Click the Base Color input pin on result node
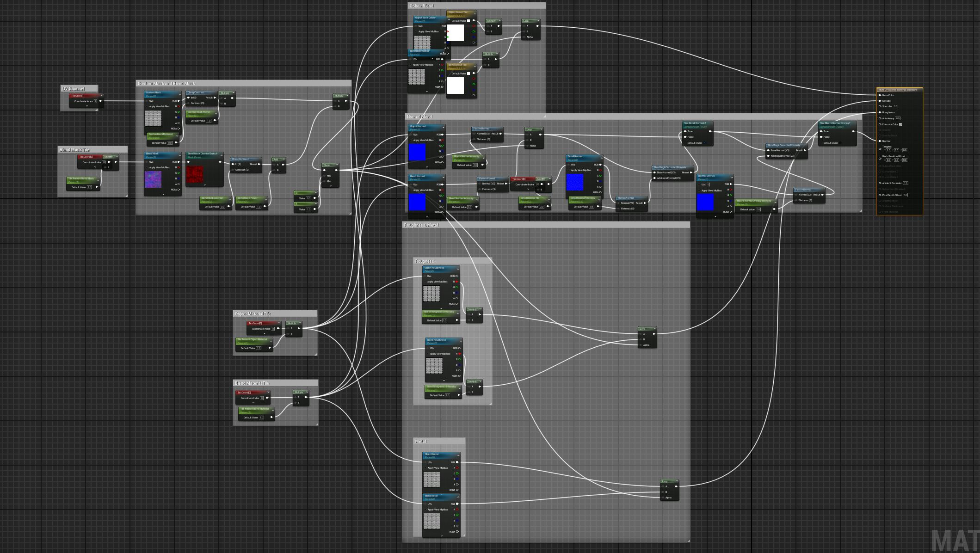This screenshot has height=553, width=980. [x=880, y=95]
